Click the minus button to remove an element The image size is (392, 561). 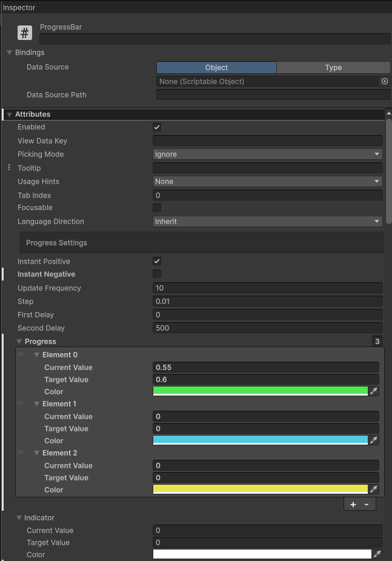pyautogui.click(x=367, y=504)
